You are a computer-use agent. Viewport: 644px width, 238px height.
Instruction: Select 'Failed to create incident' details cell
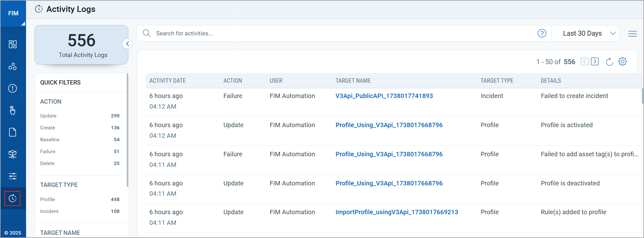574,96
